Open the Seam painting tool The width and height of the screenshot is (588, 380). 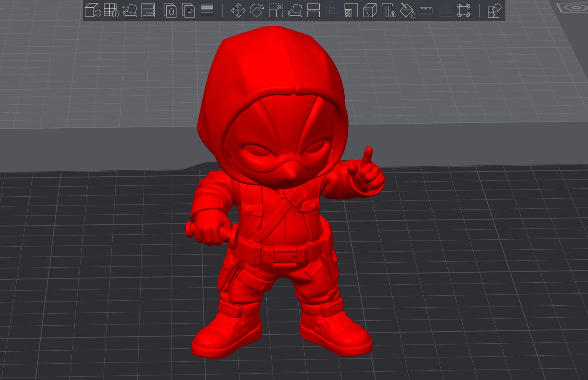(370, 10)
